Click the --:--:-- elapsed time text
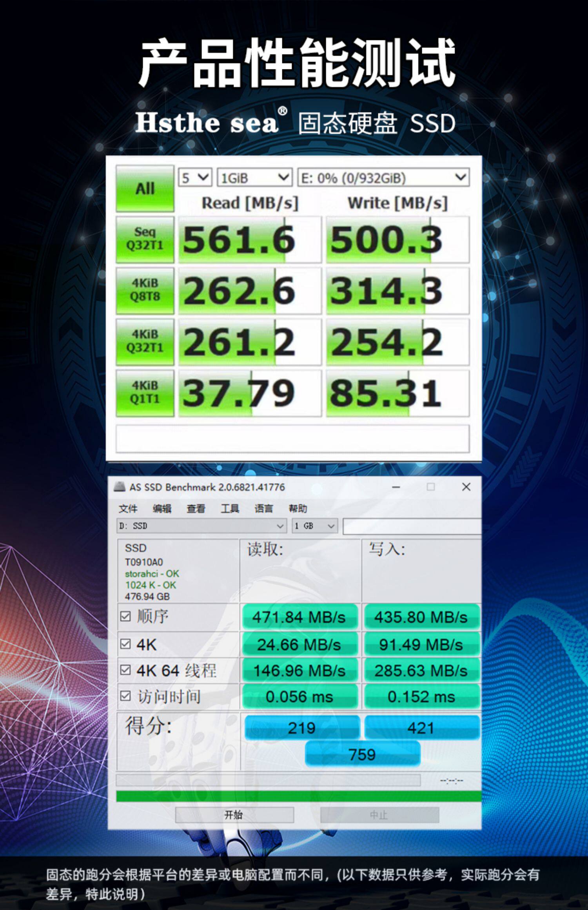588x910 pixels. tap(451, 781)
